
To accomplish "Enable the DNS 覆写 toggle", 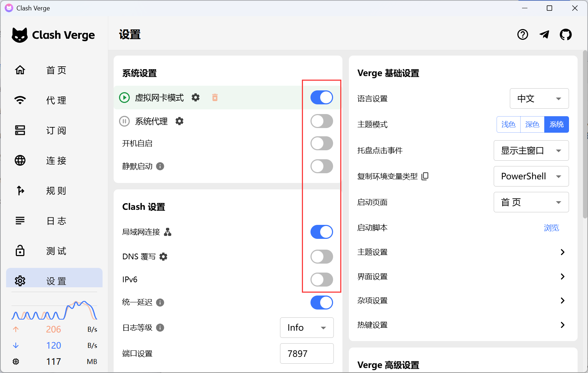I will pos(322,257).
